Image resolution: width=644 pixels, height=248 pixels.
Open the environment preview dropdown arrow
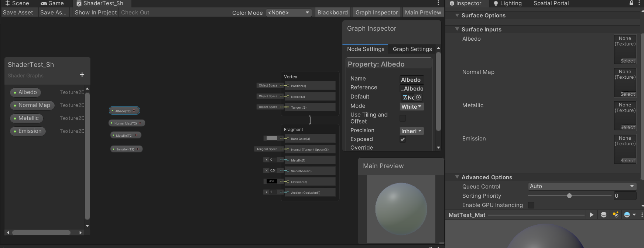coord(634,215)
